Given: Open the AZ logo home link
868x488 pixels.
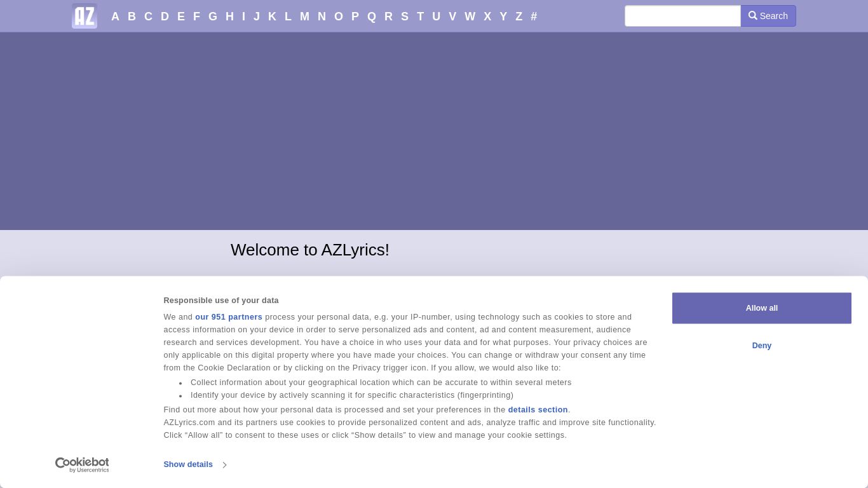Looking at the screenshot, I should (x=85, y=16).
